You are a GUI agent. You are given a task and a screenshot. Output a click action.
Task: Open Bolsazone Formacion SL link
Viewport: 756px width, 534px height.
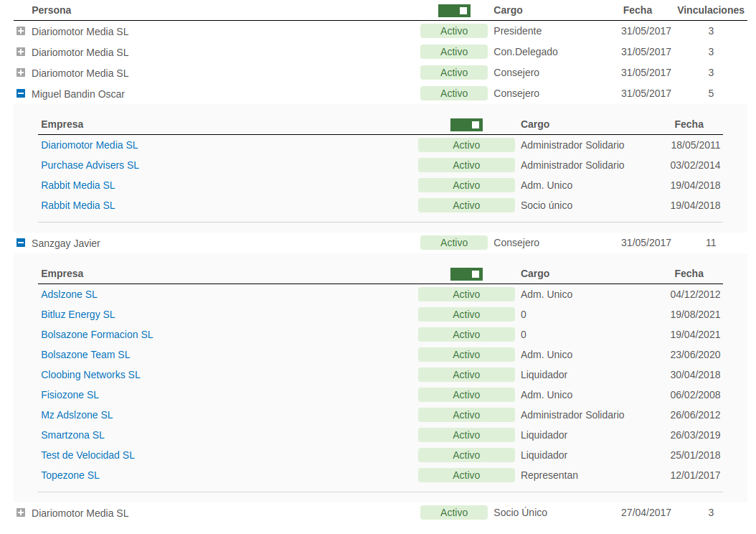click(96, 334)
